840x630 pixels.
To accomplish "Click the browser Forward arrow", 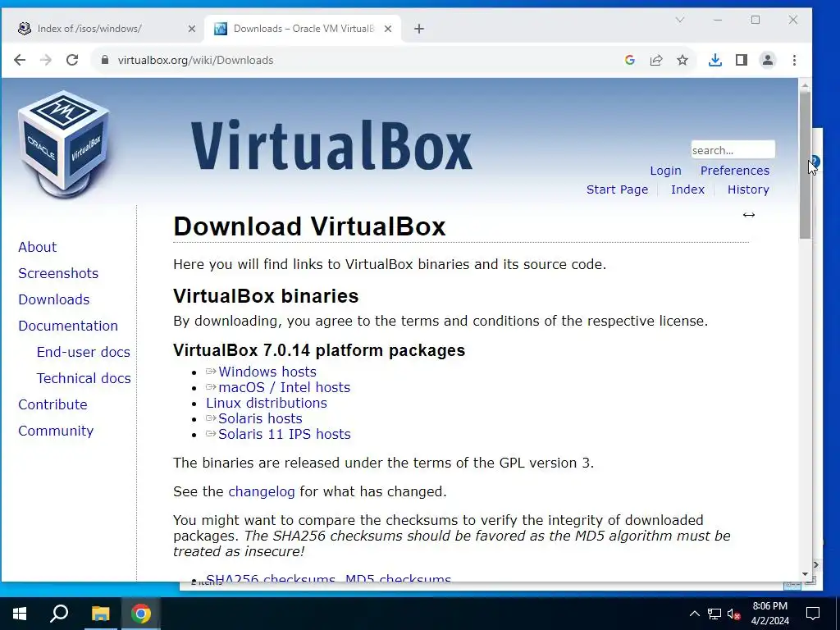I will tap(46, 60).
